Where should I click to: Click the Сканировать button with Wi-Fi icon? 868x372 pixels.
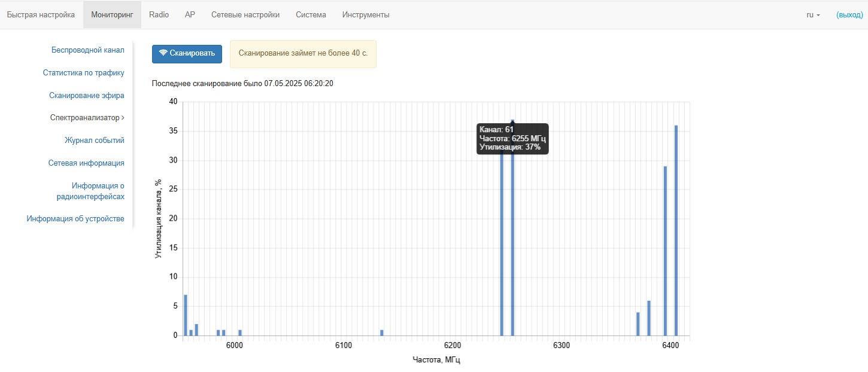click(187, 53)
